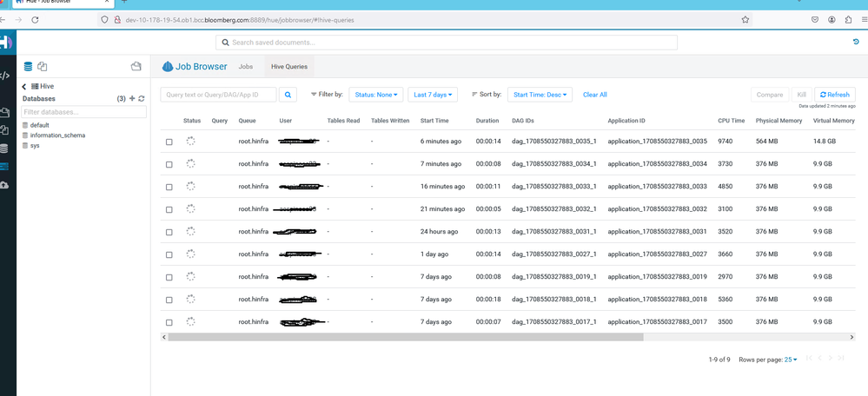Check the box for application_1708550327883_0018
Screen dimensions: 868x396
coord(169,300)
